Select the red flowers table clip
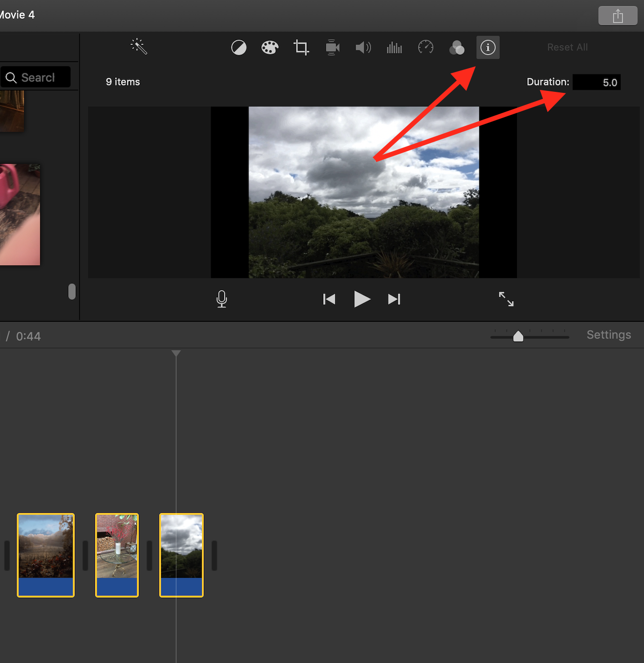Viewport: 644px width, 663px height. tap(117, 555)
